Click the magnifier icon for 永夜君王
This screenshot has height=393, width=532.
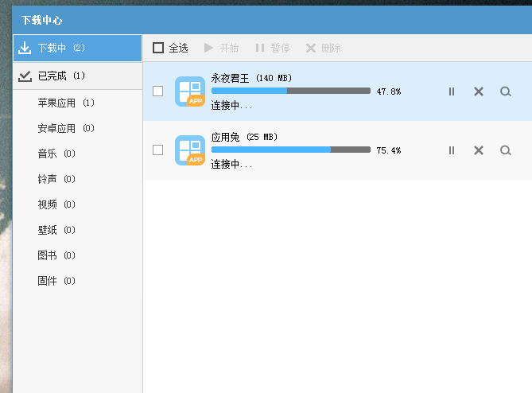506,91
